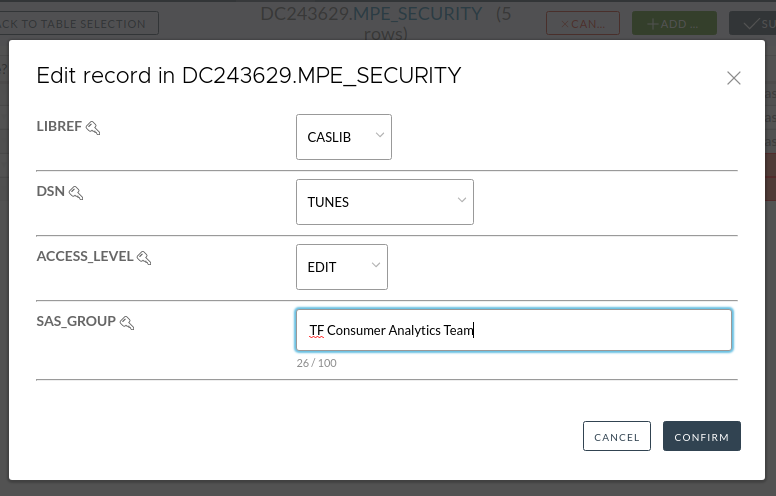Click the key icon beside LIBREF
The image size is (776, 496).
pyautogui.click(x=93, y=128)
